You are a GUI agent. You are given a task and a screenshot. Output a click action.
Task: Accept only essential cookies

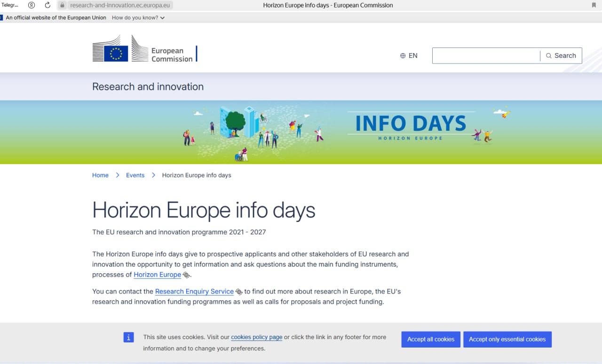(507, 340)
